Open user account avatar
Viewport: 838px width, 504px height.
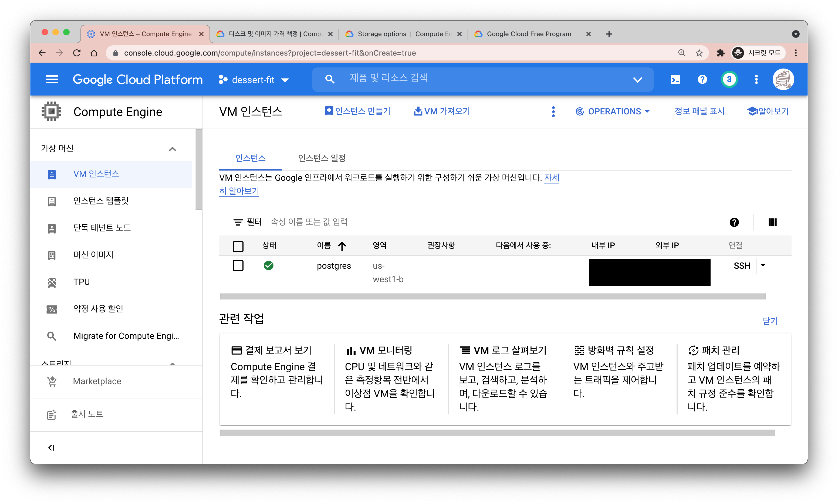(x=783, y=80)
